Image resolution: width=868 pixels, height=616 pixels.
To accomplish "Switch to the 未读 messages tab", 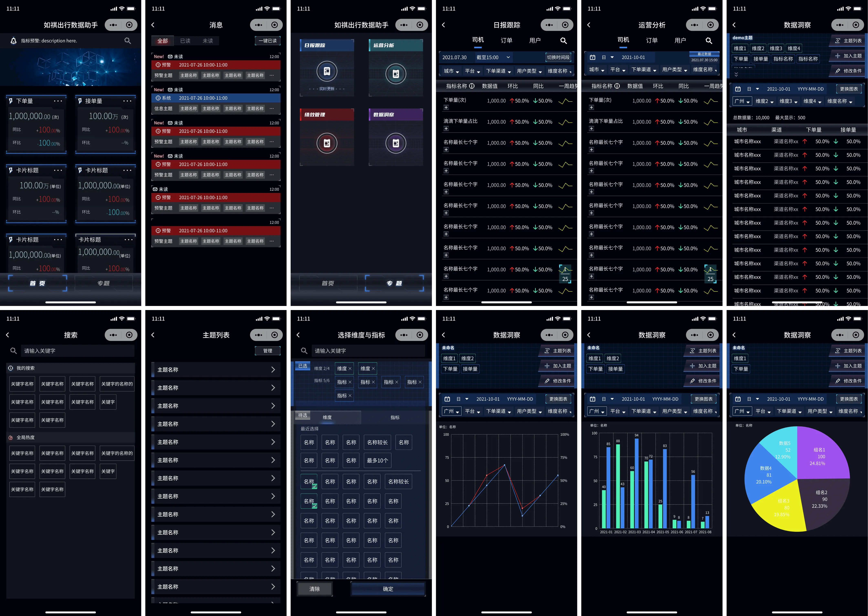I will click(208, 41).
